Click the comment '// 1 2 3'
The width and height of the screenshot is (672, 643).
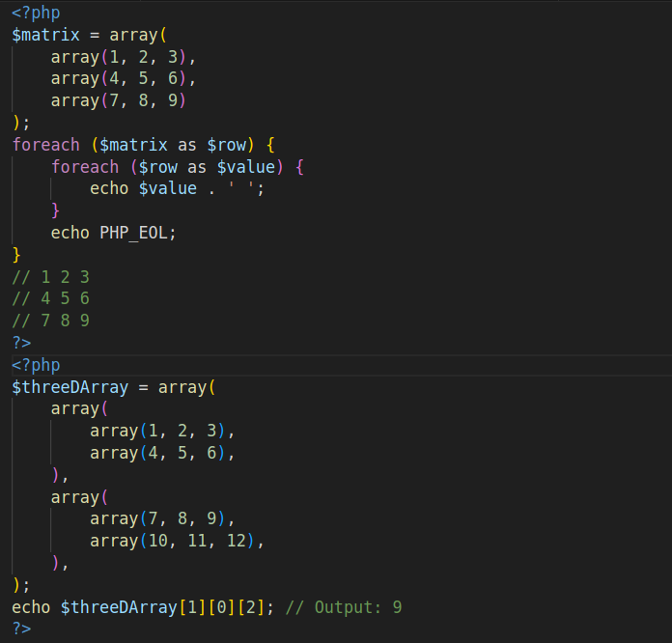pyautogui.click(x=50, y=277)
